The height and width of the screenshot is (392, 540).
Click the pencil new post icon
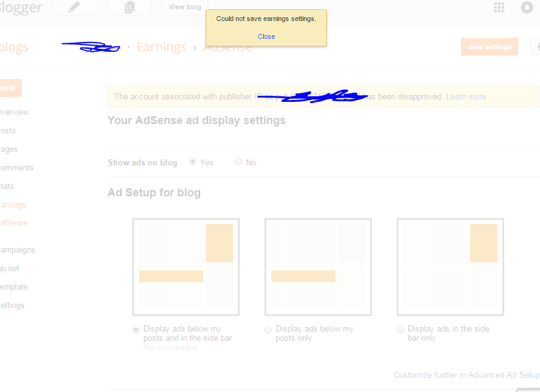pyautogui.click(x=74, y=7)
